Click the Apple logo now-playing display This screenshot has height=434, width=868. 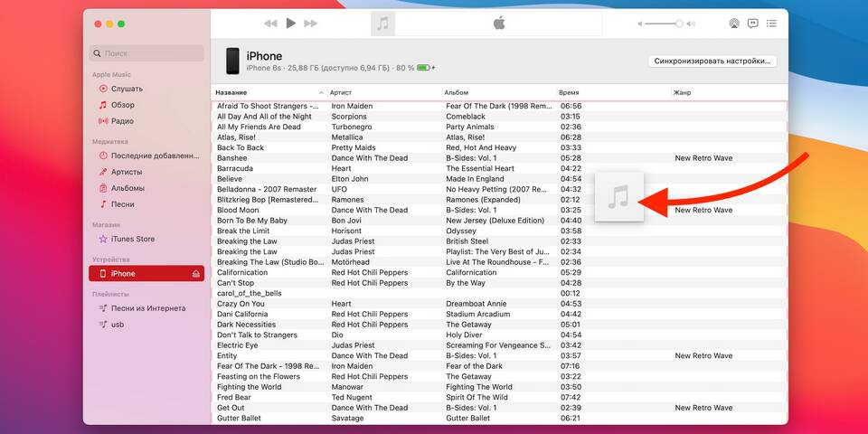(x=499, y=24)
